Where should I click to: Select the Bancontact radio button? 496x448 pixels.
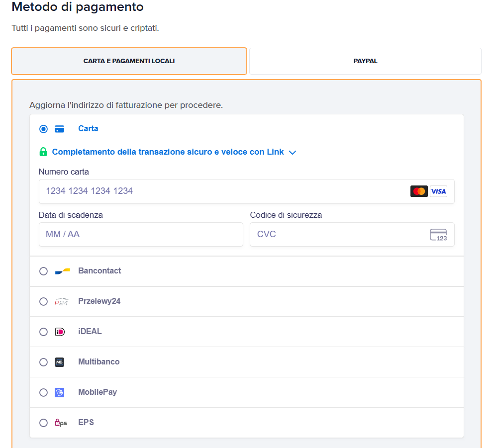(x=43, y=271)
